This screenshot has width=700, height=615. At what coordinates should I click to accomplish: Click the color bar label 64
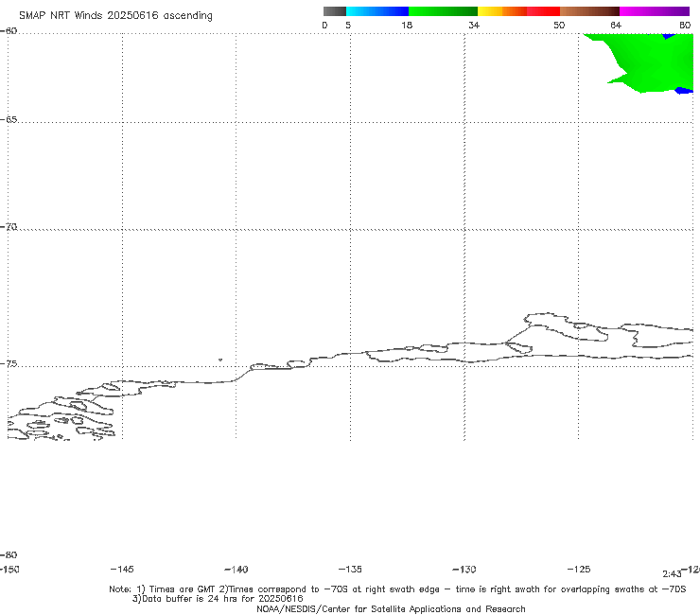(616, 25)
